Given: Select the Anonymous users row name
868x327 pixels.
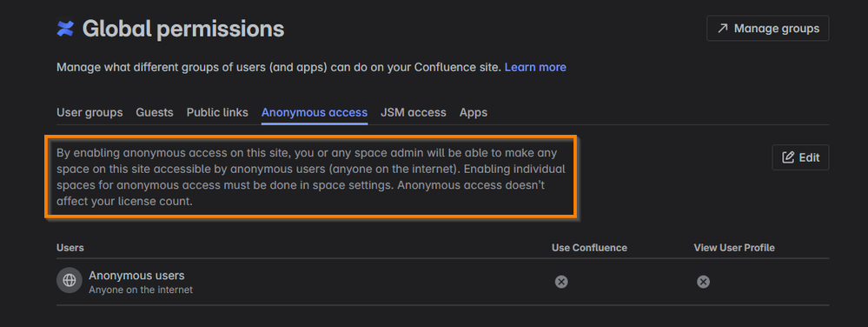Looking at the screenshot, I should (136, 276).
